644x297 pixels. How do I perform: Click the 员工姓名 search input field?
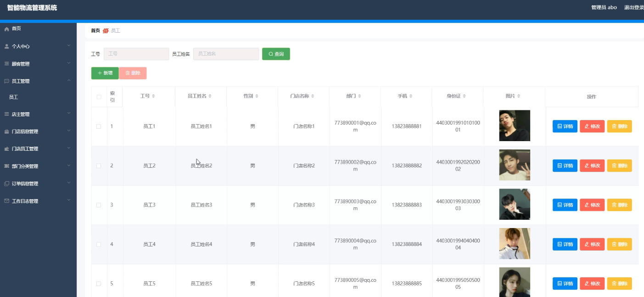tap(226, 54)
